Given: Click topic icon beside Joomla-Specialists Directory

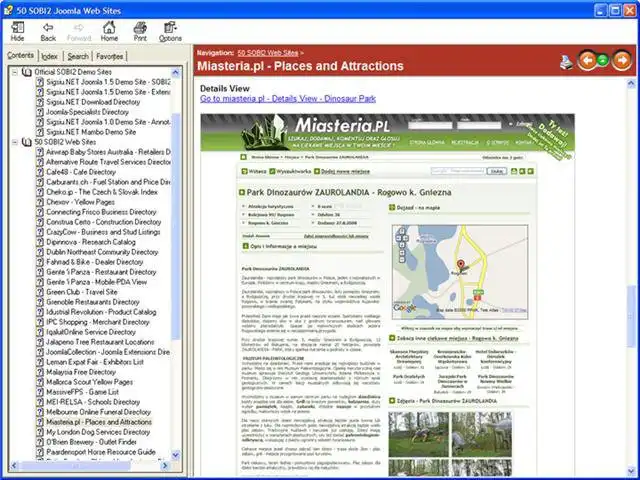Looking at the screenshot, I should [x=40, y=112].
